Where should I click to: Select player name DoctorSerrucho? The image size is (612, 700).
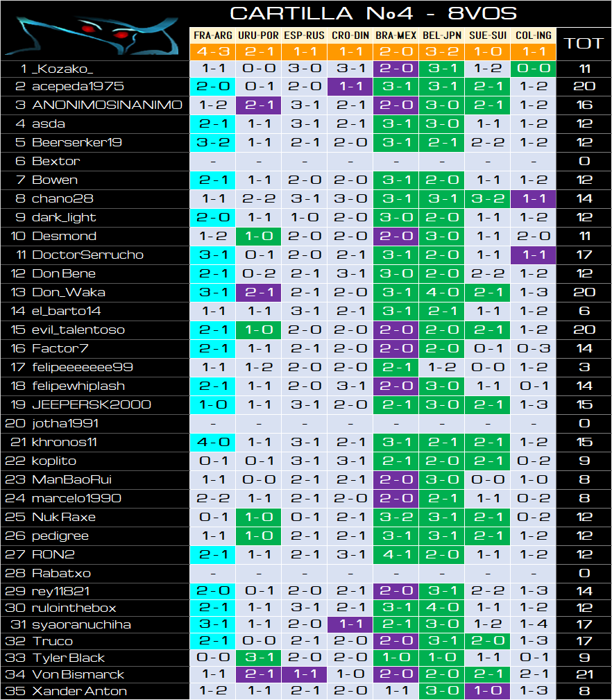click(x=87, y=255)
